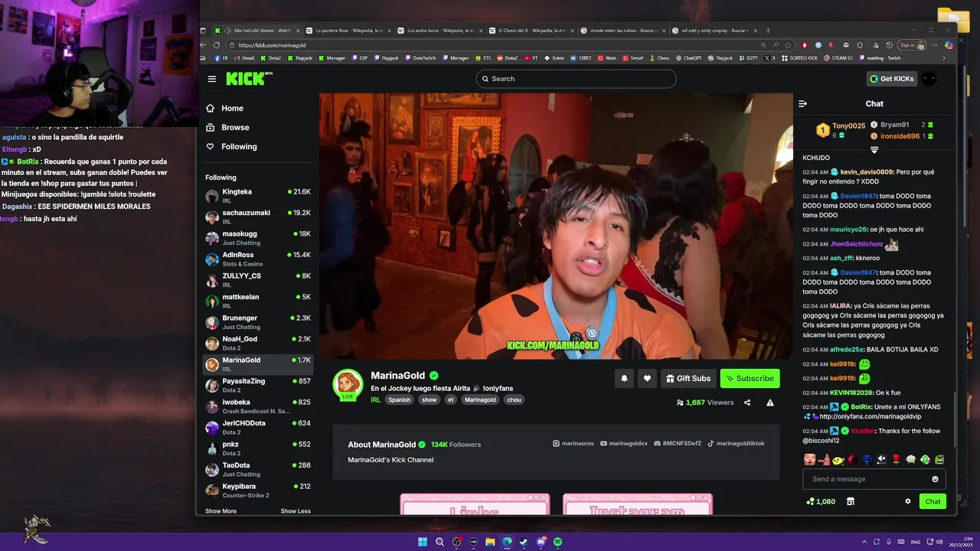The image size is (980, 551).
Task: Send message with the green Chat button
Action: coord(933,501)
